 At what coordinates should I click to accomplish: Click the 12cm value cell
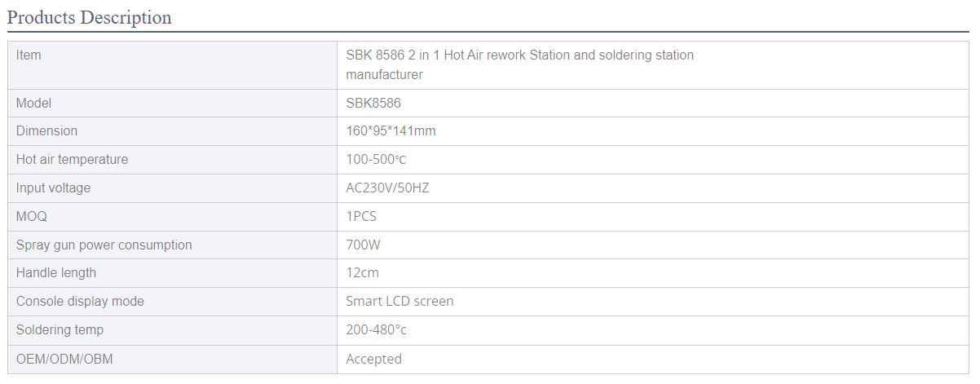tap(653, 273)
